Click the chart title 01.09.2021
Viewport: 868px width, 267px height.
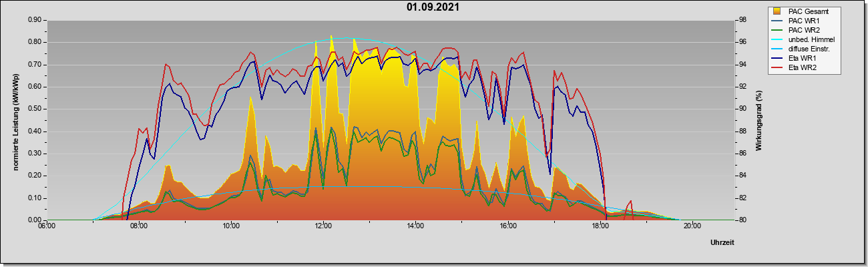point(433,7)
